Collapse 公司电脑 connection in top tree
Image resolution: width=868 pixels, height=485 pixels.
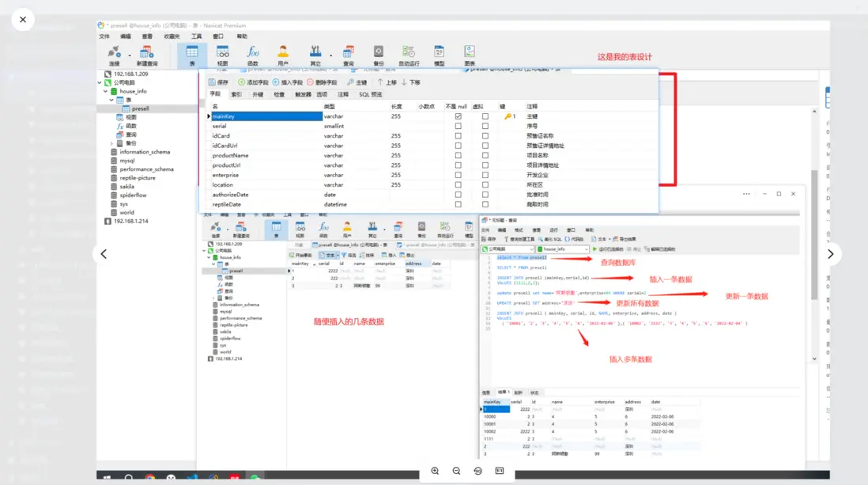tap(100, 82)
